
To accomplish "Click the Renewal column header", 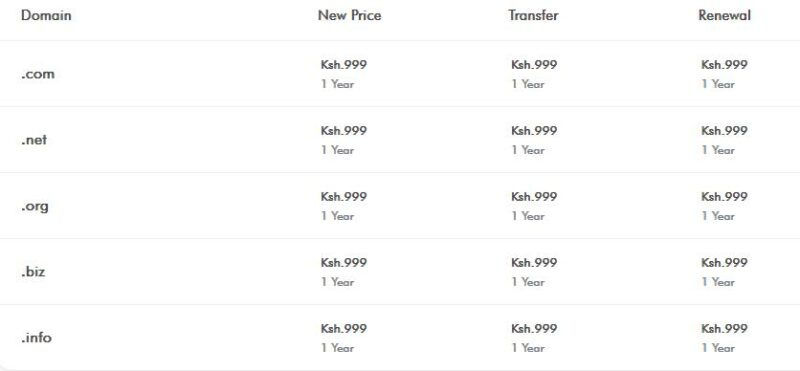I will pyautogui.click(x=724, y=15).
